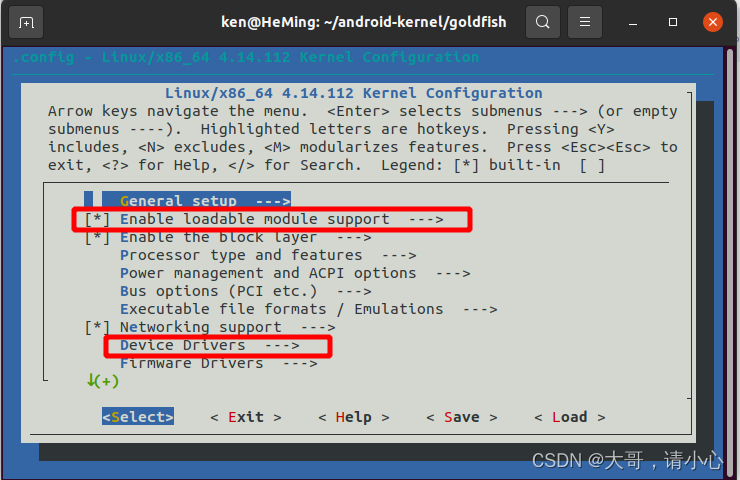The width and height of the screenshot is (740, 480).
Task: Click arrow after Enable loadable module support
Action: pyautogui.click(x=426, y=219)
